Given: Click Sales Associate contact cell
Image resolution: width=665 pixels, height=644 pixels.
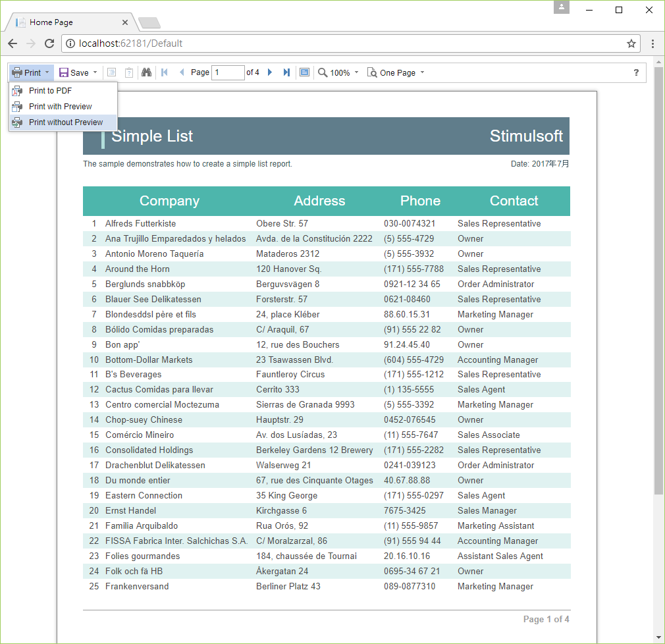Looking at the screenshot, I should click(x=489, y=435).
